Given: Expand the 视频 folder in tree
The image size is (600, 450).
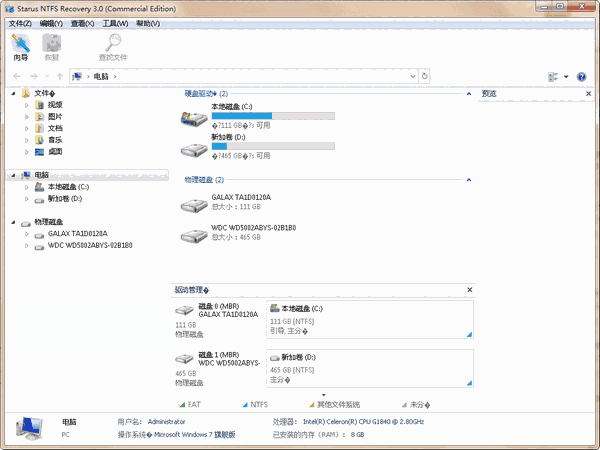Looking at the screenshot, I should tap(26, 105).
